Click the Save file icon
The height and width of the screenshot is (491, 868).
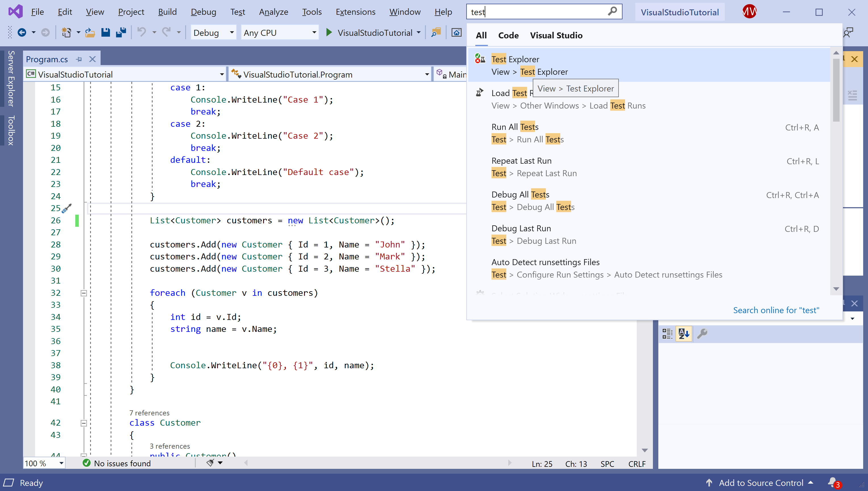105,33
